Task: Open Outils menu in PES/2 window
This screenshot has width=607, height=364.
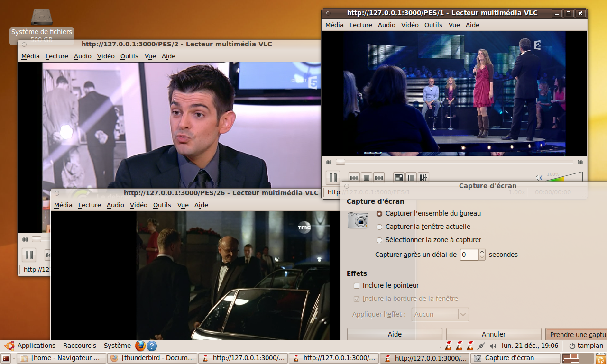Action: [129, 56]
